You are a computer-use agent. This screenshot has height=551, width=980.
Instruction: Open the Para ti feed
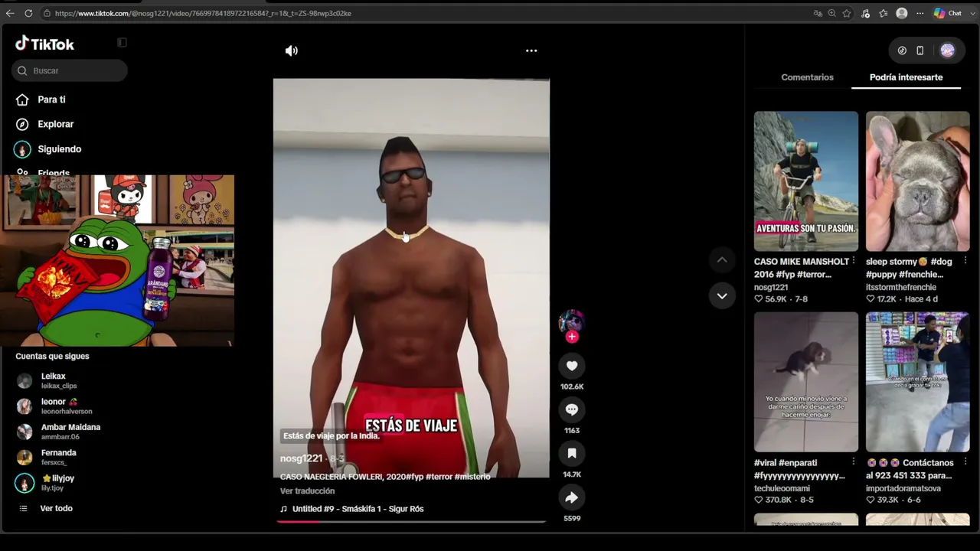pos(51,99)
